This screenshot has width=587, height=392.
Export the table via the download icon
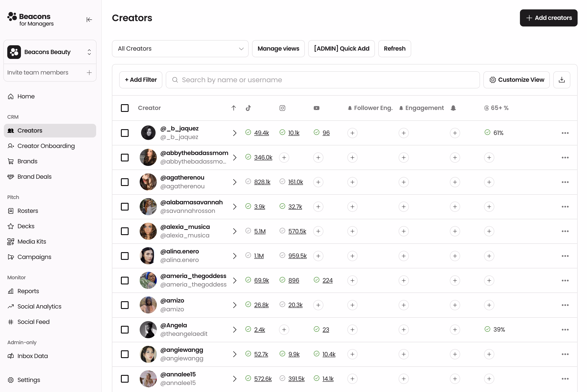point(562,79)
